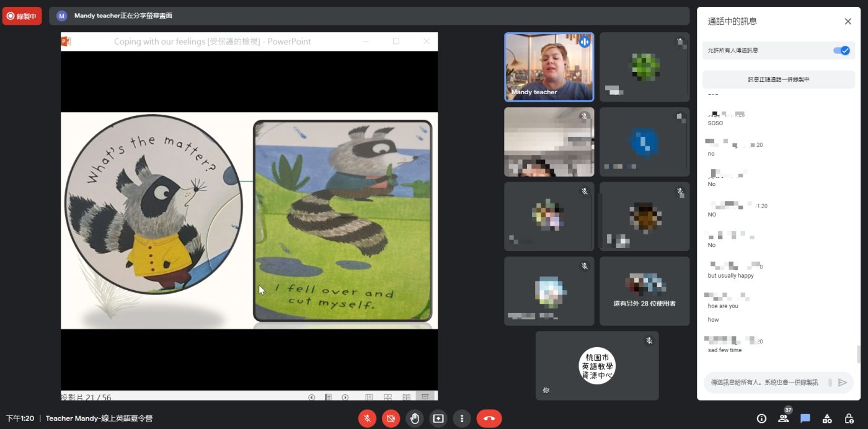Click the slide counter 21 / 56

(x=87, y=397)
